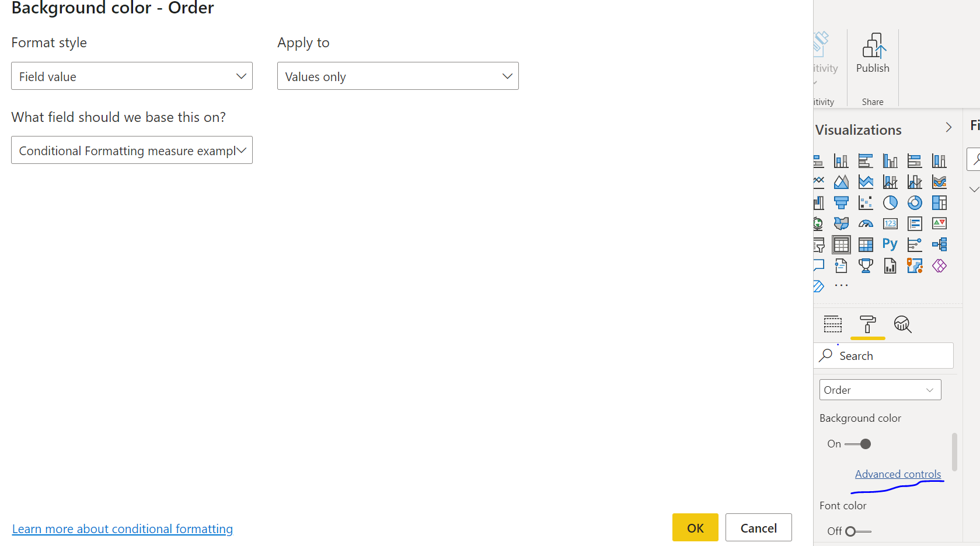Select the 100% stacked column chart visual
This screenshot has height=546, width=980.
coord(939,161)
